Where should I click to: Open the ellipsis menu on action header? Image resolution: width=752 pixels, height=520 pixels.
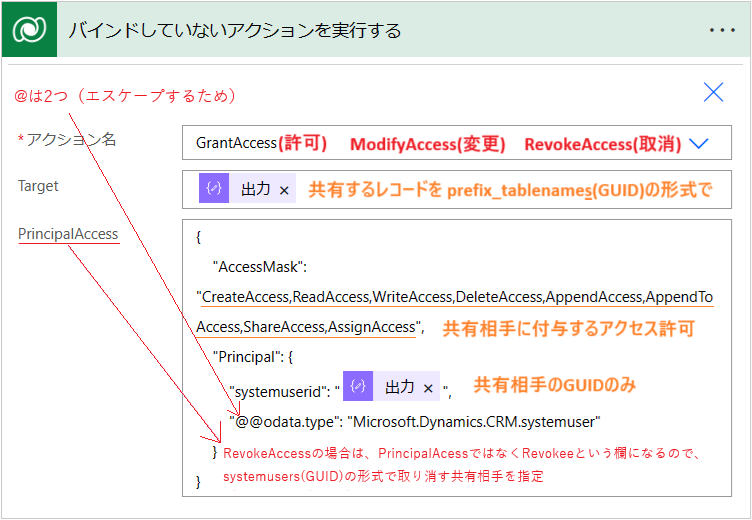coord(722,30)
